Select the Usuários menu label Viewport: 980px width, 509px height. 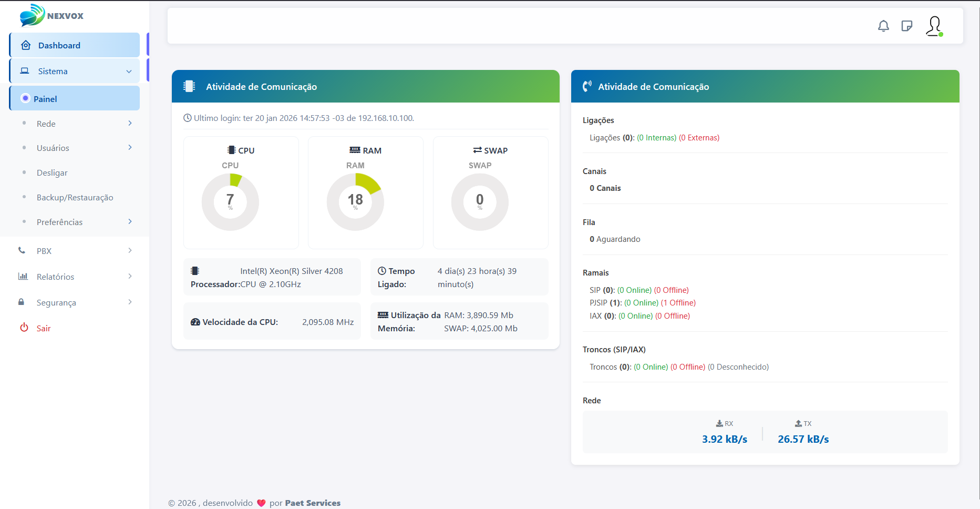pyautogui.click(x=53, y=148)
